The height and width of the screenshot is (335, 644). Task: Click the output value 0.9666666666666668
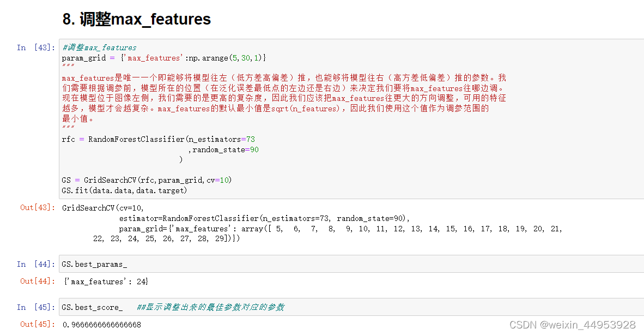[102, 325]
